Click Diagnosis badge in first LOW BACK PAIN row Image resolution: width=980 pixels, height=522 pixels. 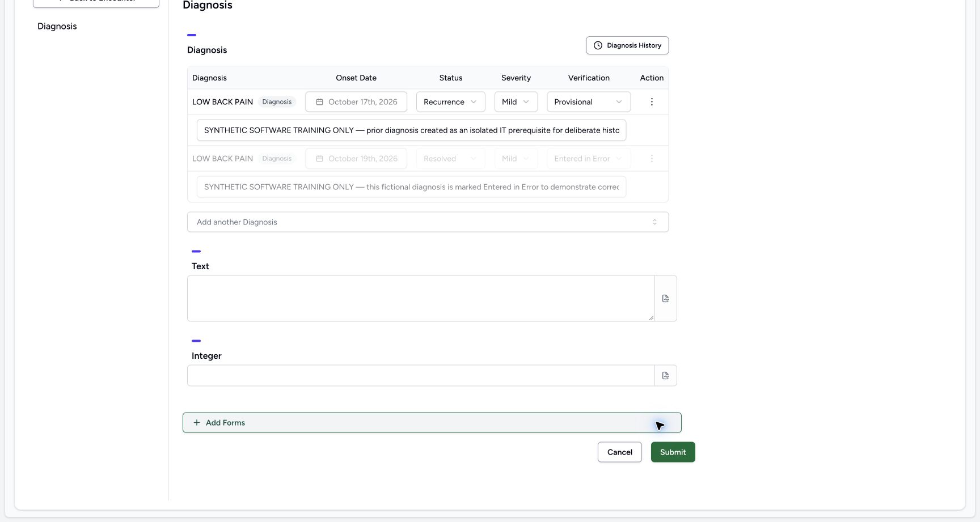point(277,102)
